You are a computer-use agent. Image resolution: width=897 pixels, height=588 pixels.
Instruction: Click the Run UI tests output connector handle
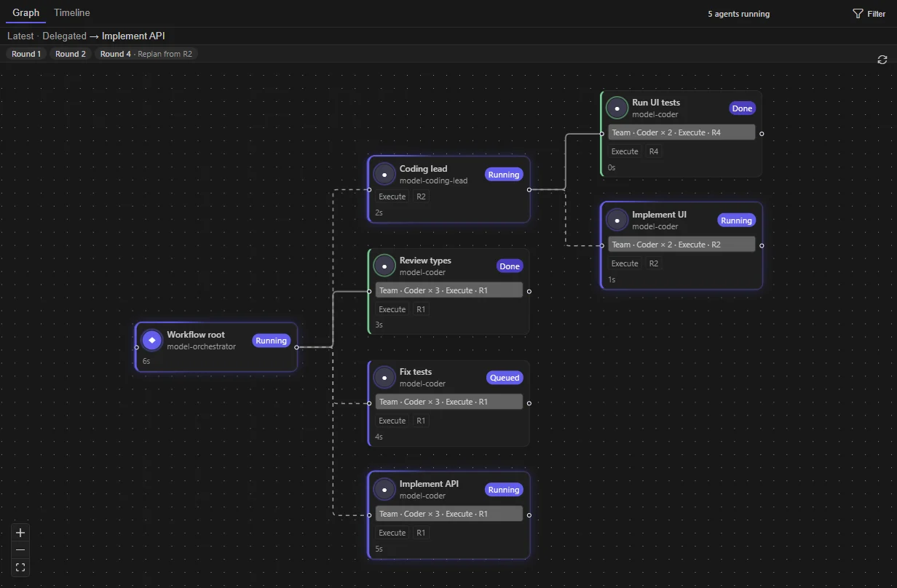pos(762,134)
